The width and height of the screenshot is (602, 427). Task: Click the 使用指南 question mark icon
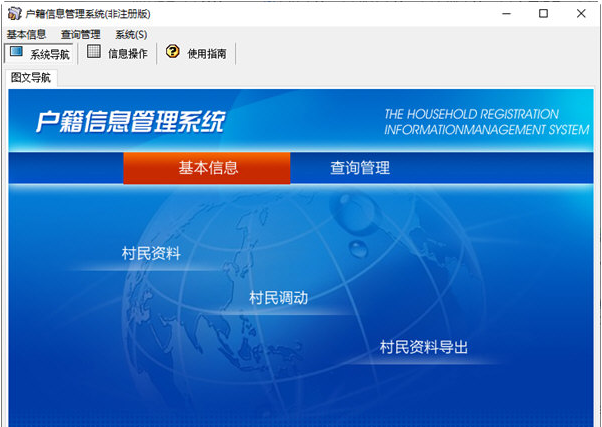click(x=173, y=51)
